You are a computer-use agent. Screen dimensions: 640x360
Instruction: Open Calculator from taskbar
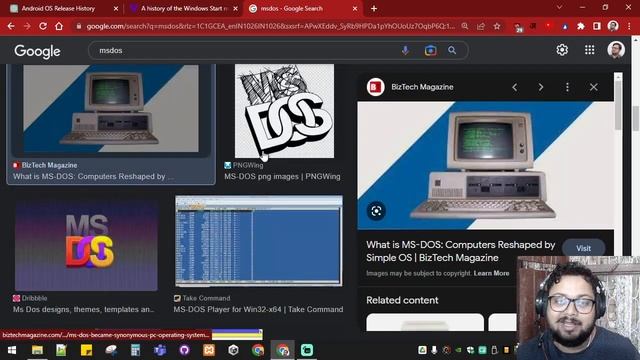(135, 350)
